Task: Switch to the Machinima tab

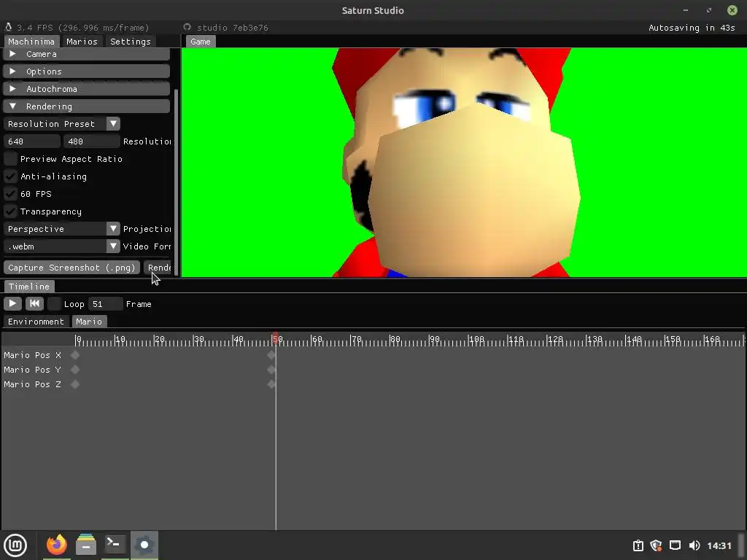Action: point(31,42)
